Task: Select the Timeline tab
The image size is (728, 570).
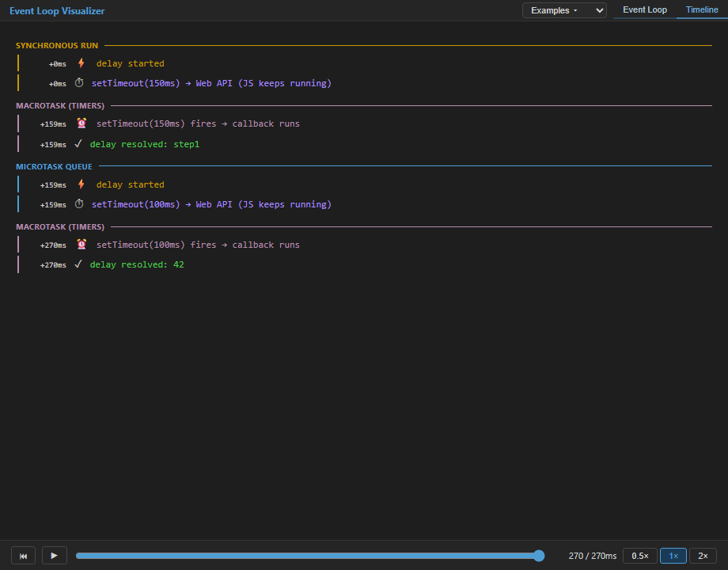Action: click(702, 9)
